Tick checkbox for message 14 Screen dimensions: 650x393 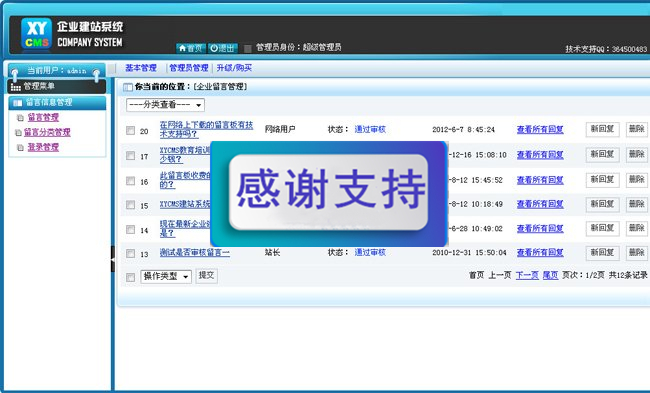tap(130, 229)
